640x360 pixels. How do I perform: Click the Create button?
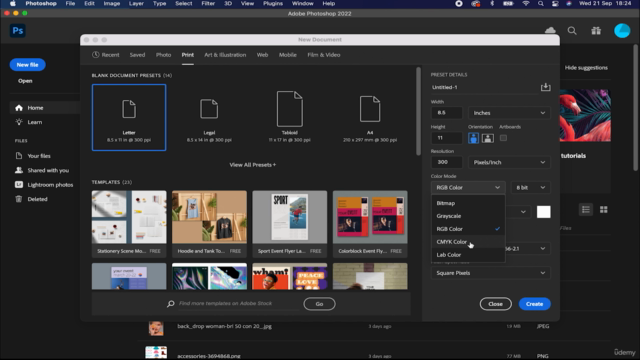click(534, 304)
